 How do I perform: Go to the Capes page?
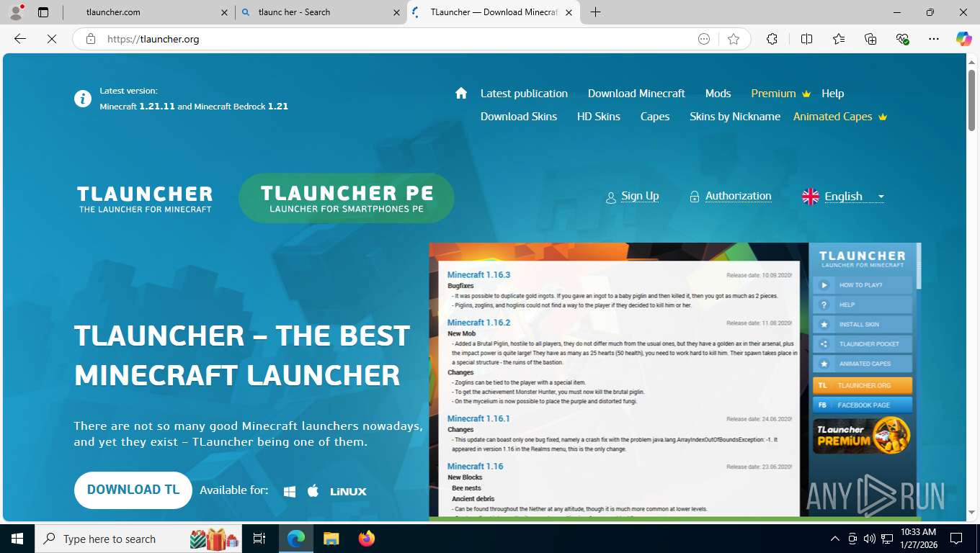[x=655, y=117]
